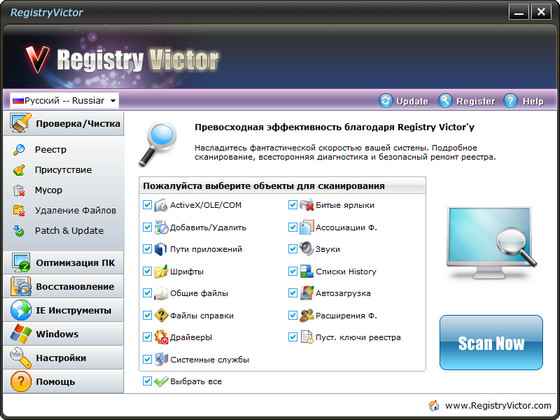The height and width of the screenshot is (420, 560).
Task: Click the Scan Now button
Action: [x=491, y=342]
